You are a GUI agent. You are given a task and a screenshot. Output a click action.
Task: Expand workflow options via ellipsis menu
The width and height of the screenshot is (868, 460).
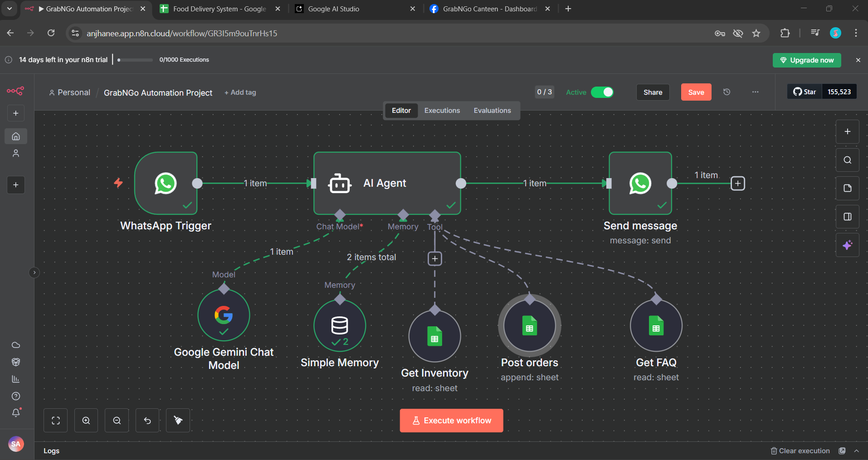[755, 92]
